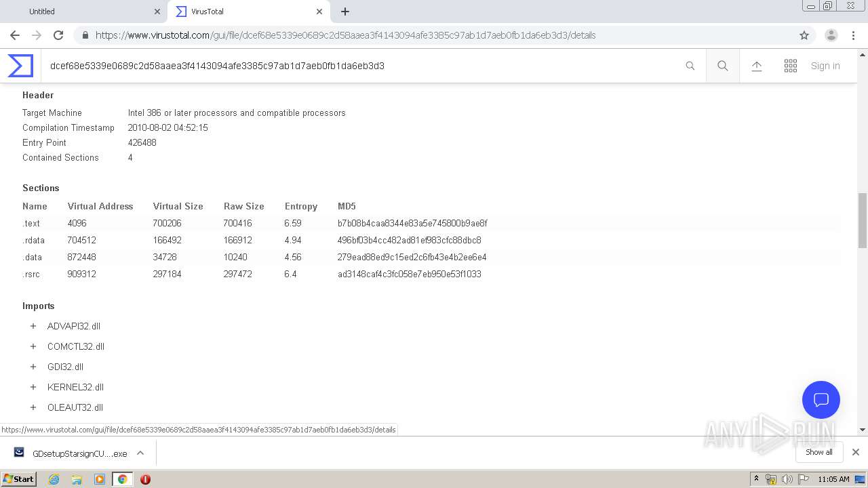
Task: Click compilation timestamp 2010-08-02 04:52:15
Action: (x=168, y=127)
